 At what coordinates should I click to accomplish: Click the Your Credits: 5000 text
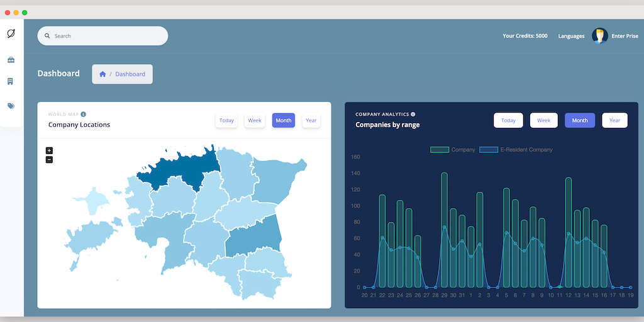click(x=525, y=36)
